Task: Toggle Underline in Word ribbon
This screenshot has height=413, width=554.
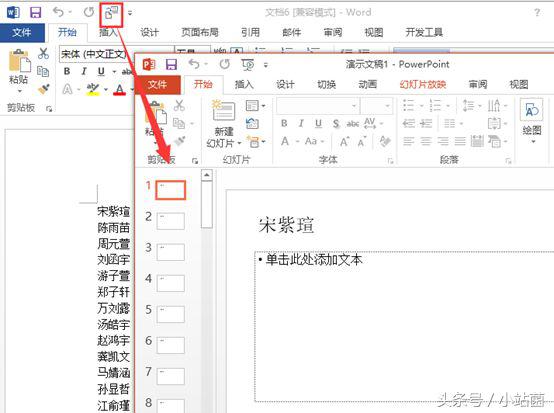Action: point(101,72)
